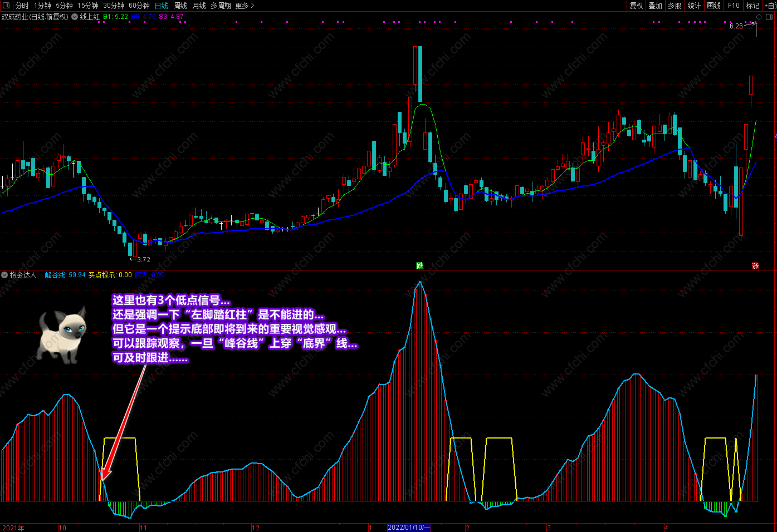This screenshot has width=777, height=532.
Task: Toggle 叠加 overlay mode
Action: click(655, 6)
